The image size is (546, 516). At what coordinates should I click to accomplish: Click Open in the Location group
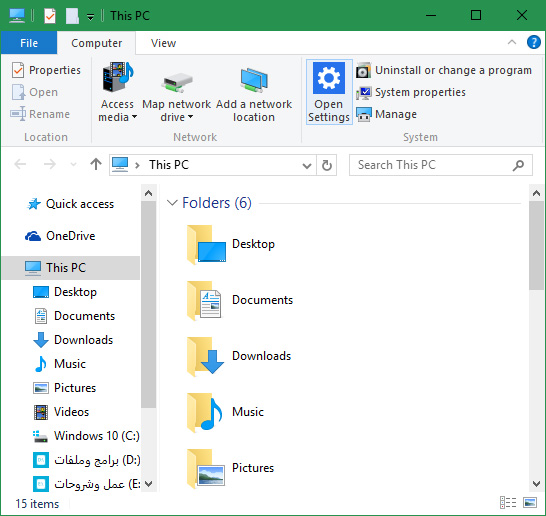35,92
